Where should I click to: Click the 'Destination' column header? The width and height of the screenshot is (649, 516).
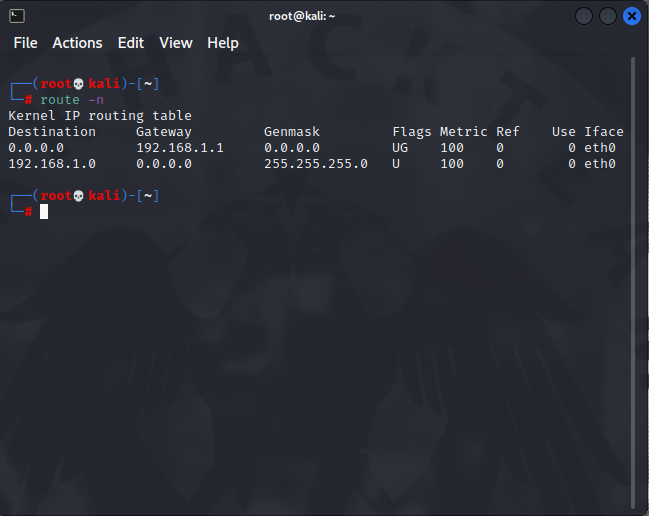[x=52, y=132]
